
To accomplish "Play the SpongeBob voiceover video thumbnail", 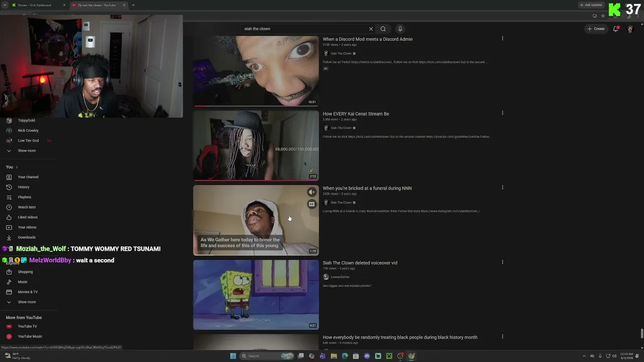I will point(256,295).
